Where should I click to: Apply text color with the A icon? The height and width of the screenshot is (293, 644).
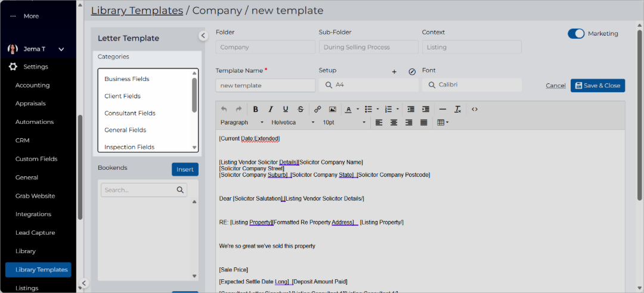348,109
